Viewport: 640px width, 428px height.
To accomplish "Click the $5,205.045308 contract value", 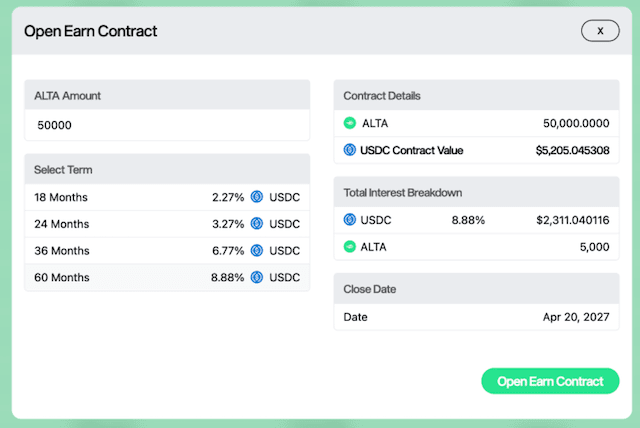I will pyautogui.click(x=572, y=151).
